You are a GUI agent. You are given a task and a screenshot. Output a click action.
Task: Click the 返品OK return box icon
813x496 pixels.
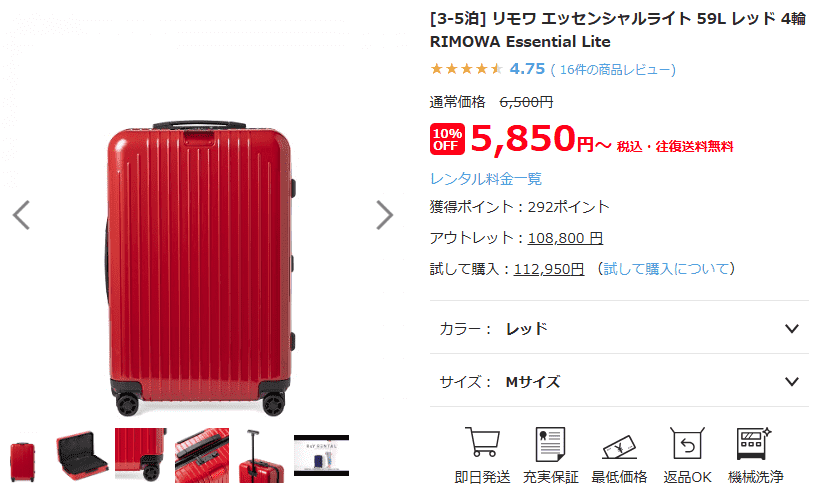pos(687,443)
